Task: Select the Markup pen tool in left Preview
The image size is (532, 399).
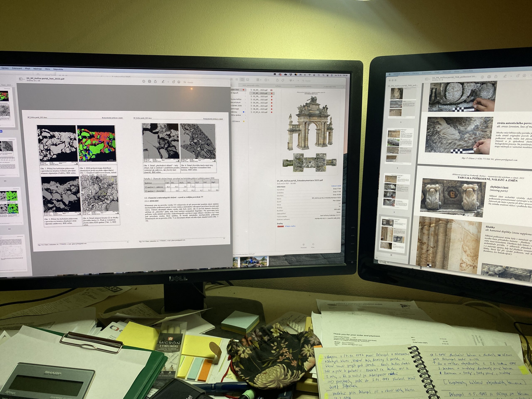Action: click(163, 81)
